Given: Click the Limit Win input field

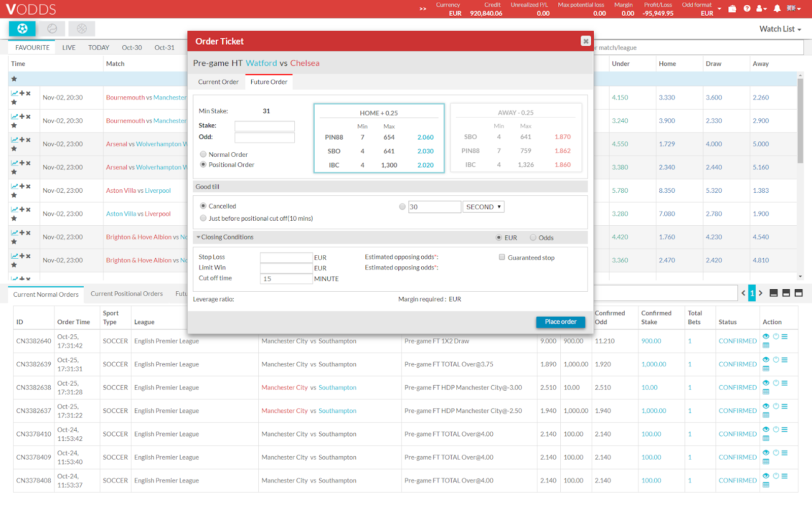Looking at the screenshot, I should click(x=286, y=268).
